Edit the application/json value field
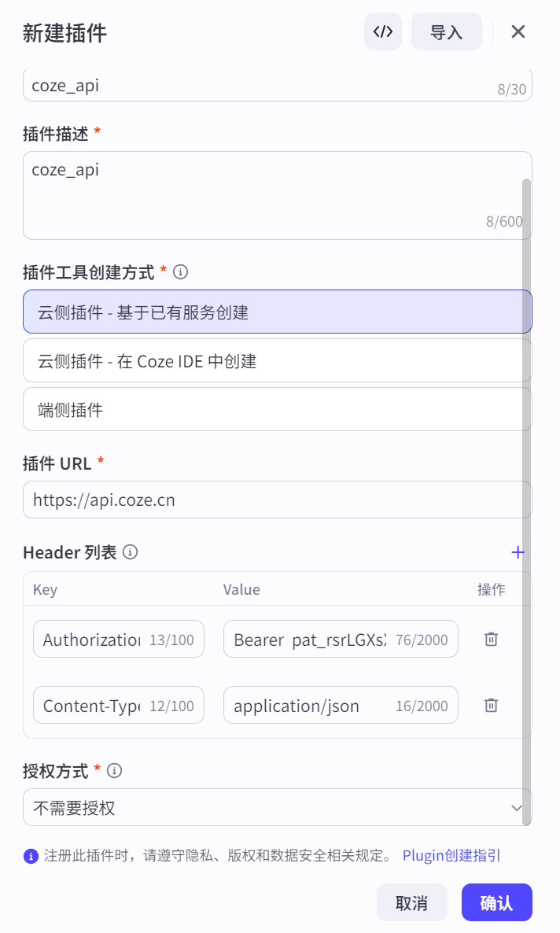This screenshot has width=560, height=933. tap(341, 705)
